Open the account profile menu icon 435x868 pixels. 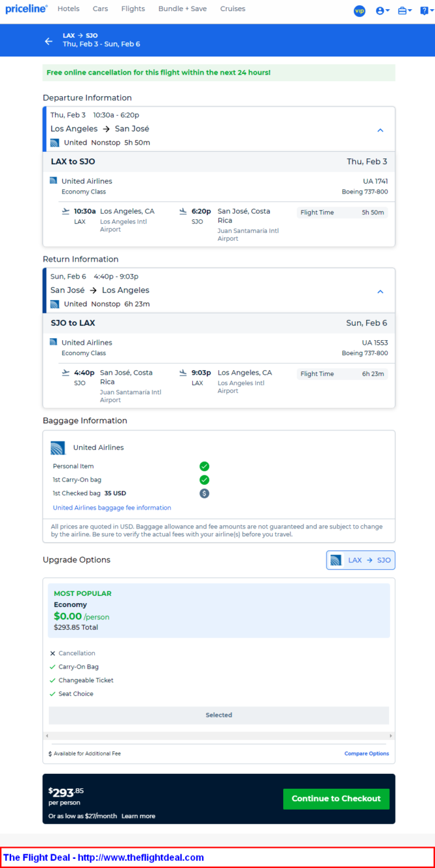click(382, 10)
